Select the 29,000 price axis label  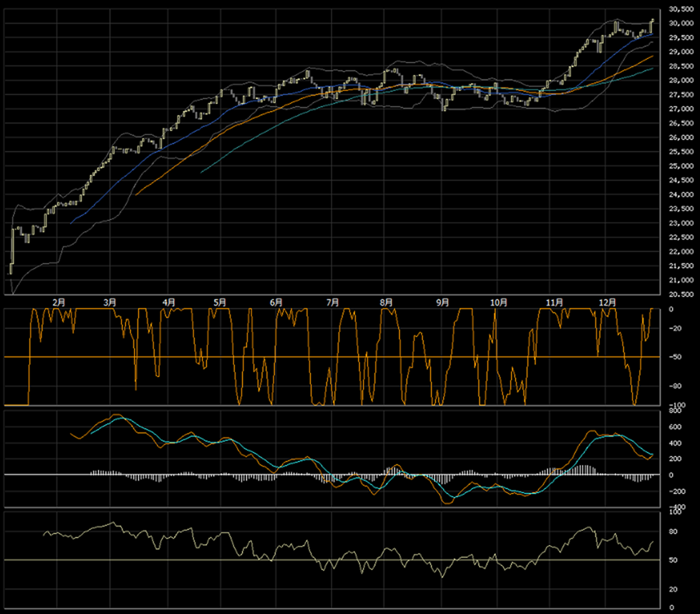pos(681,52)
